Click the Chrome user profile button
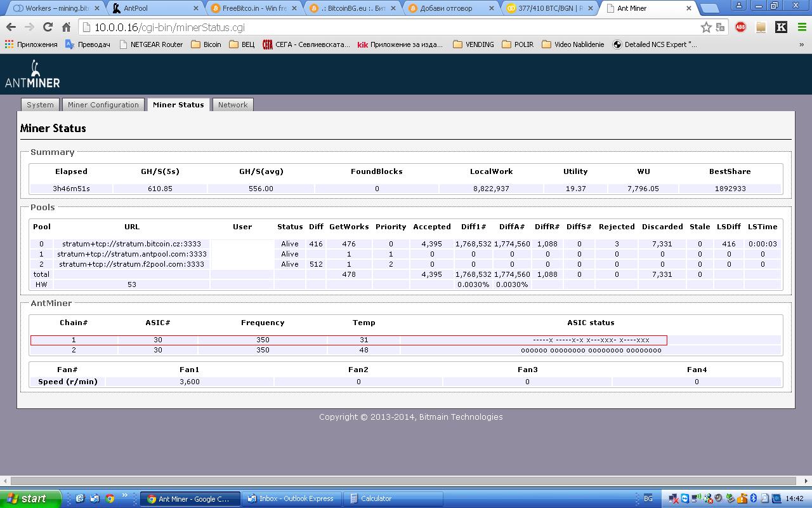 (740, 5)
